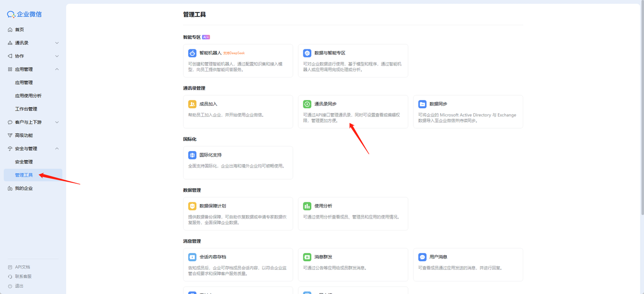This screenshot has width=644, height=294.
Task: Open the 会话内容存档 card title
Action: coord(213,257)
